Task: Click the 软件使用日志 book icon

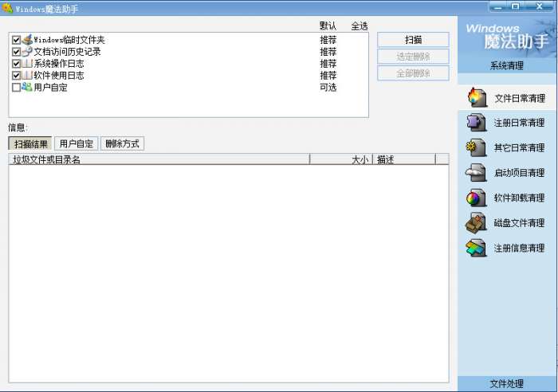Action: pos(27,76)
